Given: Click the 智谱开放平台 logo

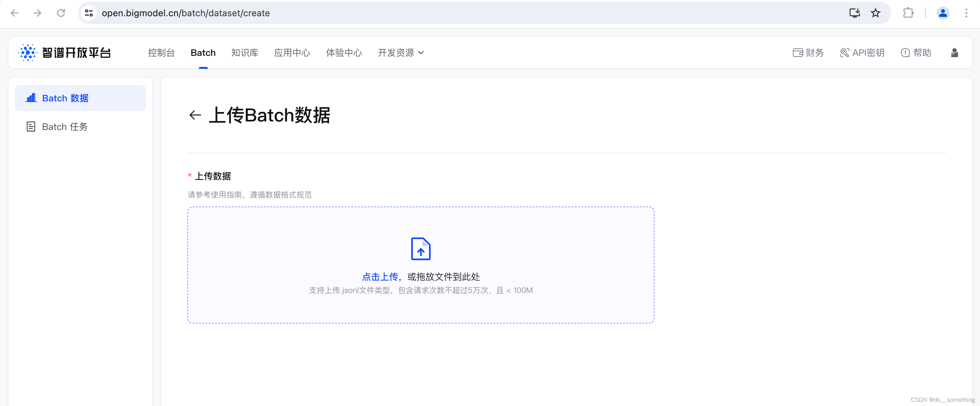Looking at the screenshot, I should (x=65, y=53).
